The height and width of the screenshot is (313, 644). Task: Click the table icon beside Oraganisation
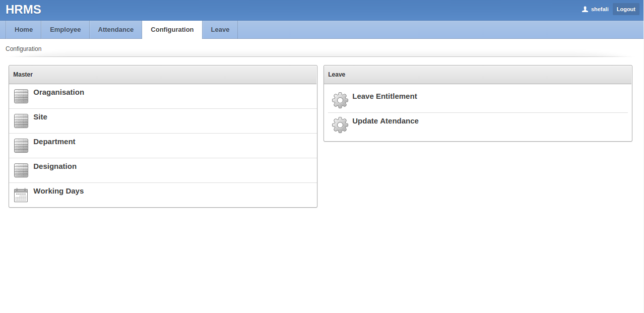tap(21, 96)
